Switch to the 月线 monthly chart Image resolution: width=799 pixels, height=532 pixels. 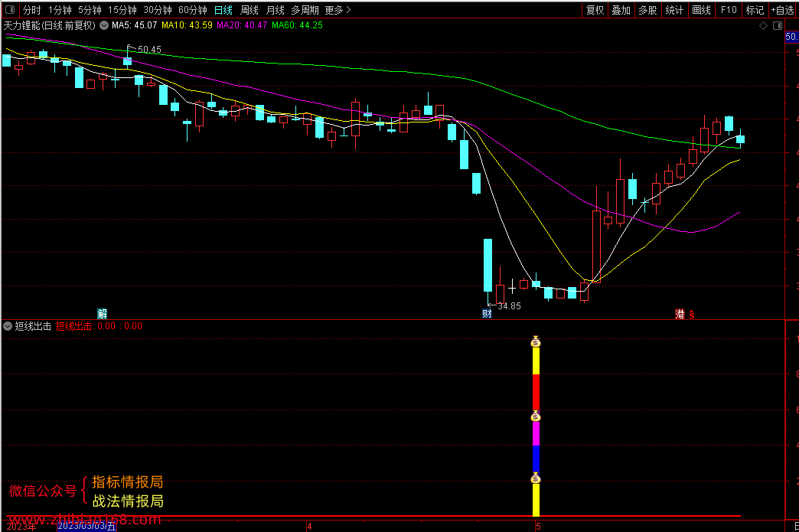click(x=276, y=10)
